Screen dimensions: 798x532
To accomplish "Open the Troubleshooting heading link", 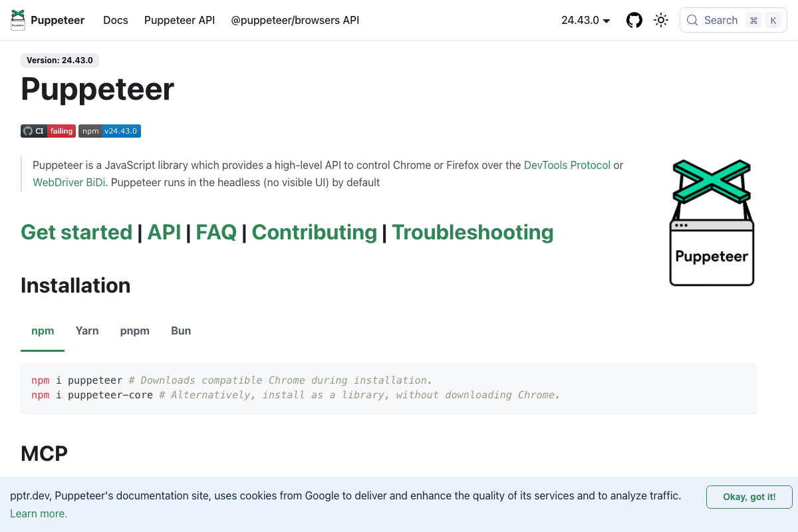I will point(473,232).
